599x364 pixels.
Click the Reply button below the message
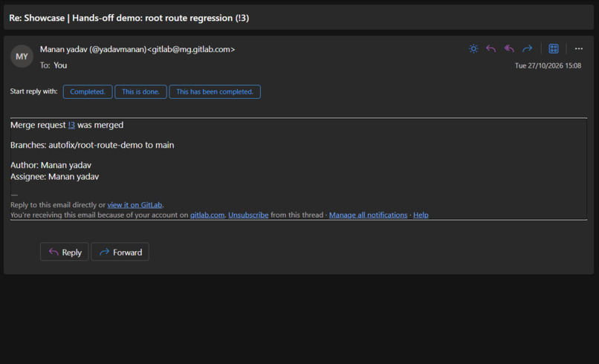coord(65,252)
